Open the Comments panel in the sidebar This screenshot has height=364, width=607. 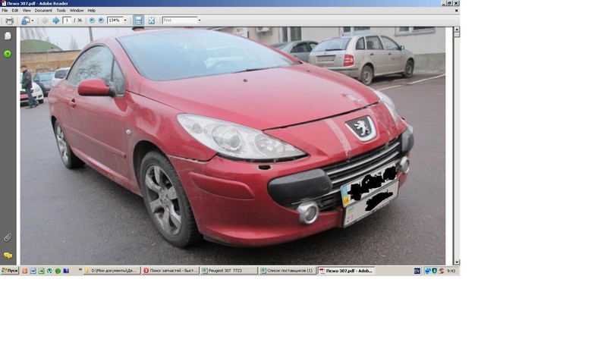pyautogui.click(x=8, y=256)
